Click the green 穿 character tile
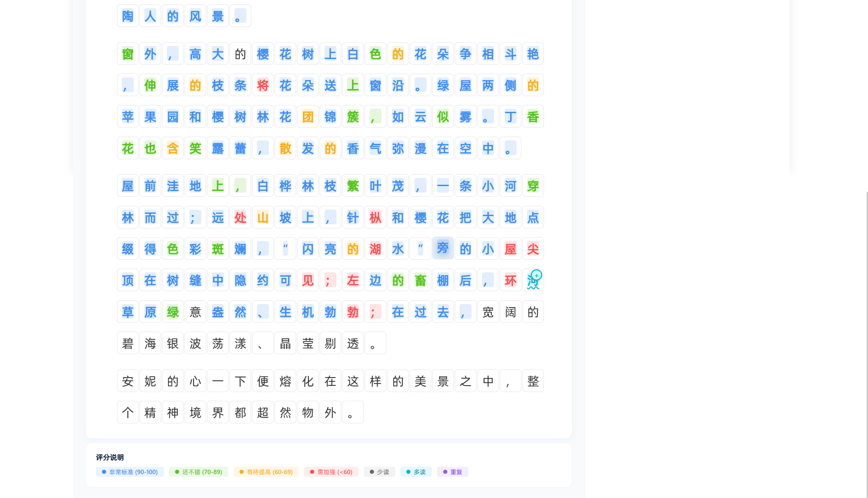 [x=533, y=186]
